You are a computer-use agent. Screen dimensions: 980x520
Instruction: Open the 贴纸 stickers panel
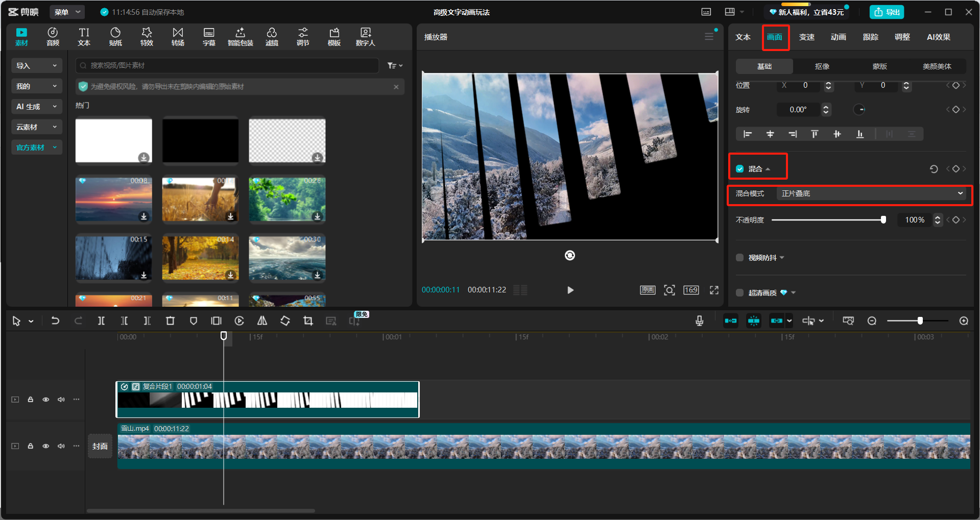click(115, 37)
